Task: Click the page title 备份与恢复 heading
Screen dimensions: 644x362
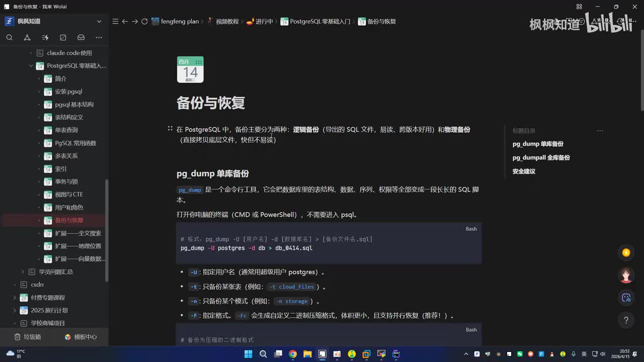Action: [x=211, y=103]
